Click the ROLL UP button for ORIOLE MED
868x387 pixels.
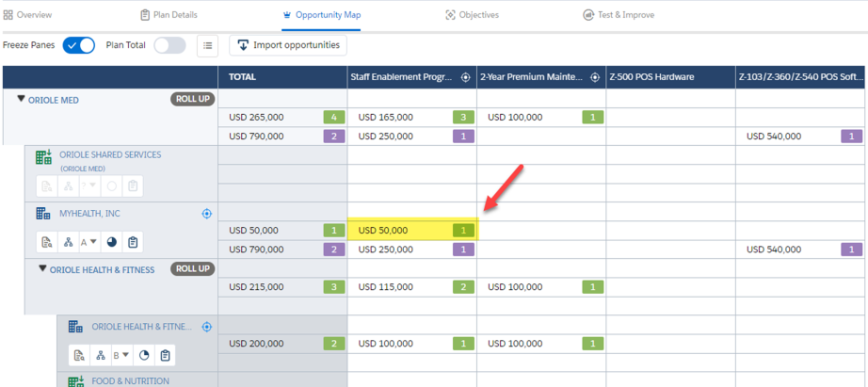pos(192,100)
